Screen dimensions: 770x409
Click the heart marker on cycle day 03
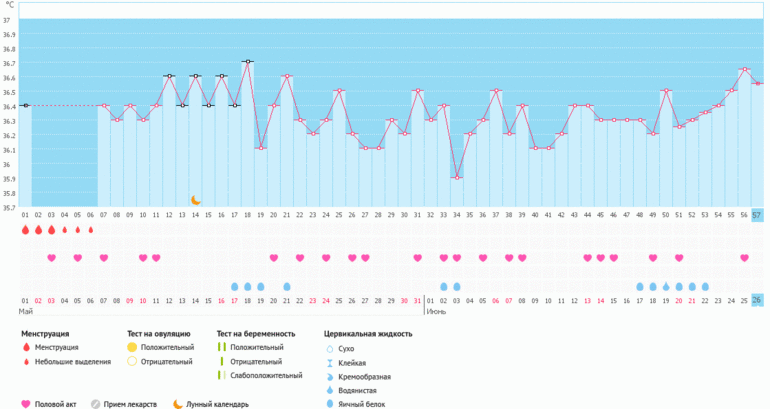(x=51, y=258)
